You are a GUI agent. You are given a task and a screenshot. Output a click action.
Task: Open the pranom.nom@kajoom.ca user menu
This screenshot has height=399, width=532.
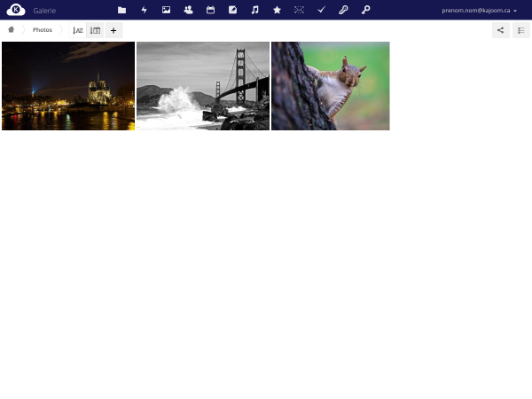click(x=479, y=10)
